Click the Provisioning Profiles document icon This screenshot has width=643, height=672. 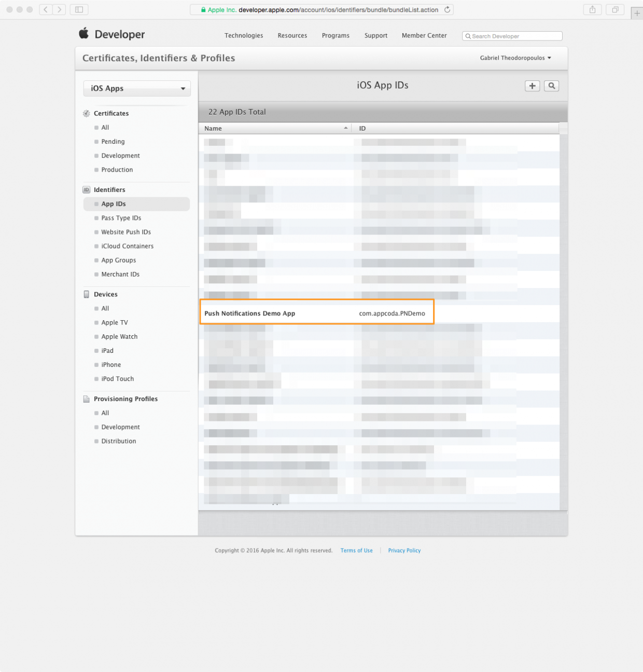point(86,399)
